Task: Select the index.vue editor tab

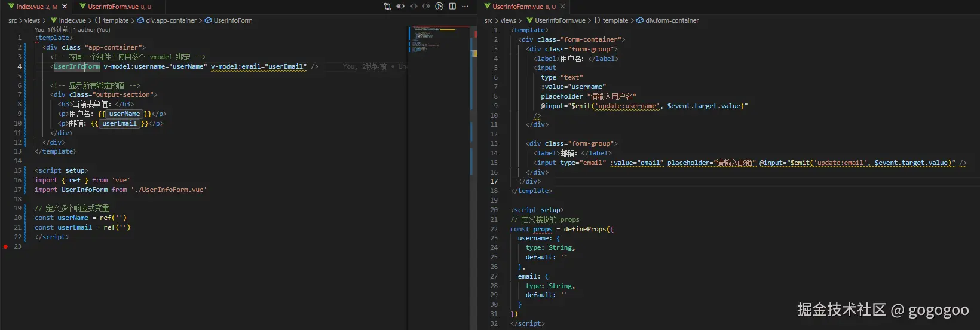Action: click(x=36, y=7)
